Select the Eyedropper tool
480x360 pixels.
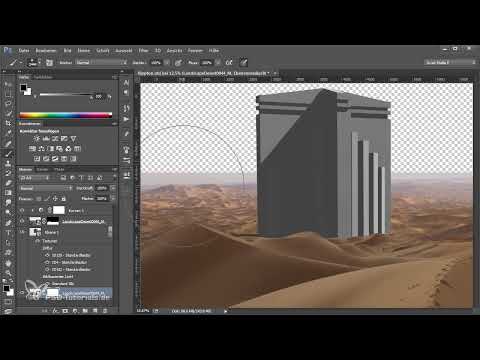point(8,133)
